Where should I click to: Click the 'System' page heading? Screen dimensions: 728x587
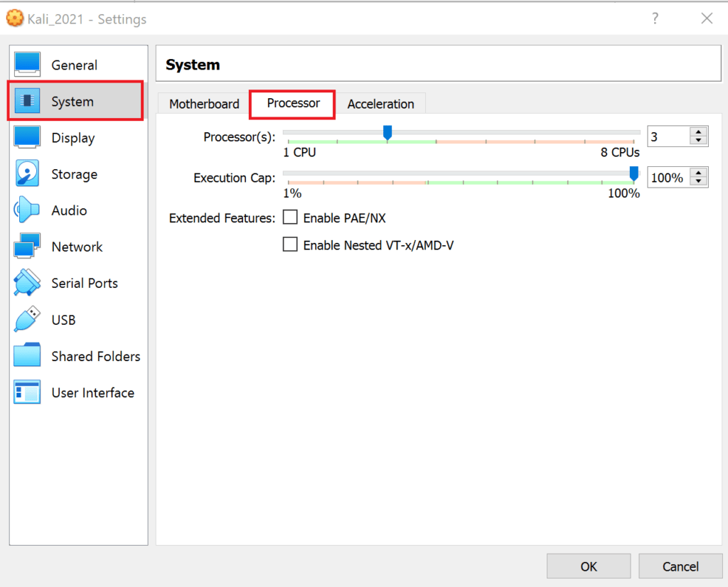click(193, 65)
